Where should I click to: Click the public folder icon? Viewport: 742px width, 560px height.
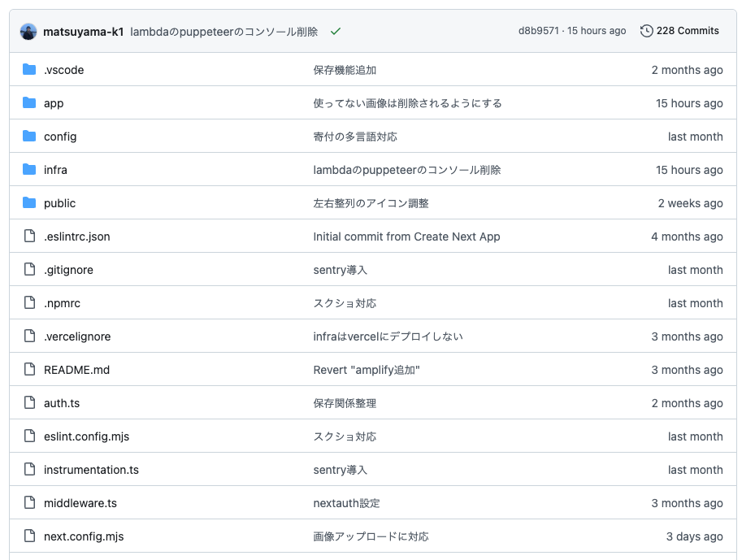click(x=28, y=203)
